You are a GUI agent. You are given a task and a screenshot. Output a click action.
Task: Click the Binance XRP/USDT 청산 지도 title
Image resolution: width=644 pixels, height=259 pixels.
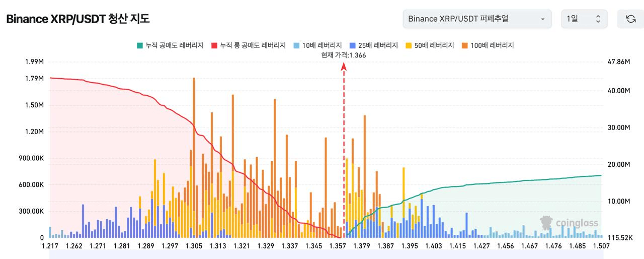tap(78, 19)
